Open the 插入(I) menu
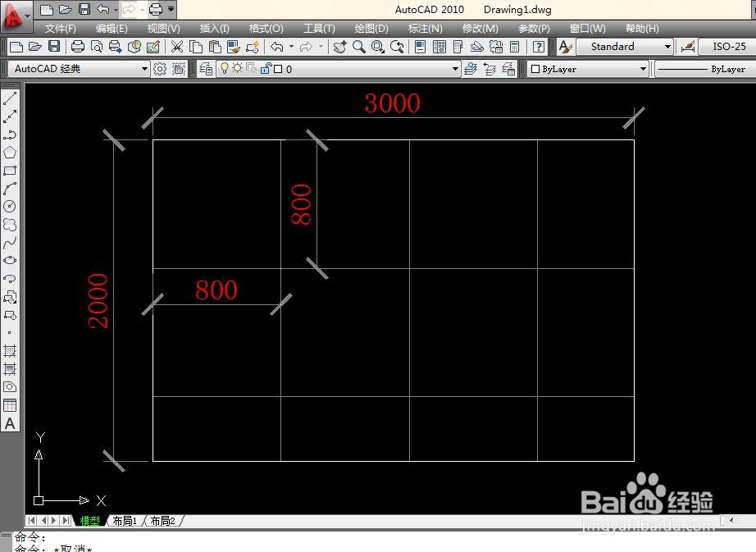Viewport: 756px width, 552px height. (215, 29)
